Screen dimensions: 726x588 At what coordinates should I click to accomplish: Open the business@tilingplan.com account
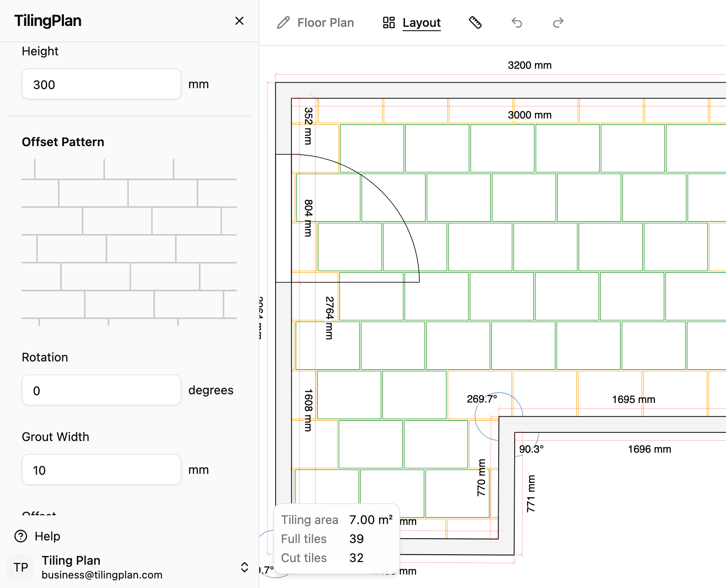[x=102, y=575]
